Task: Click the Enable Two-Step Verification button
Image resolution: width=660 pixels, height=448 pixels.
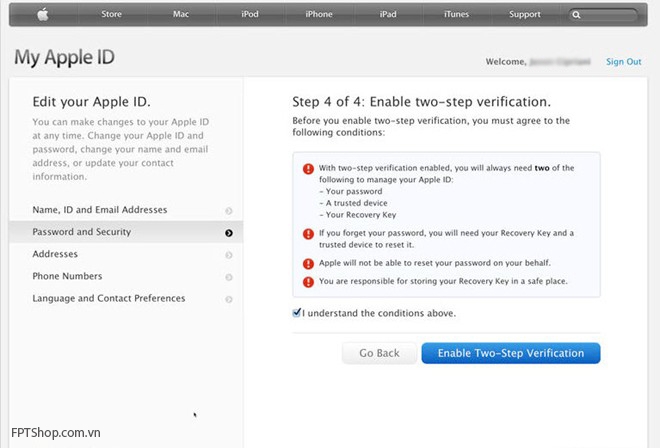Action: point(511,353)
